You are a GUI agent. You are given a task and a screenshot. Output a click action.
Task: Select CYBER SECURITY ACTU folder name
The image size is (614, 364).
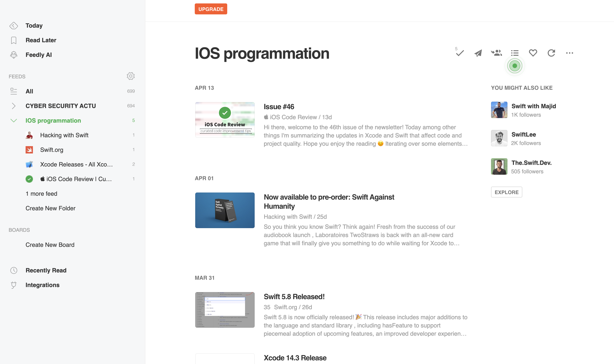(61, 106)
